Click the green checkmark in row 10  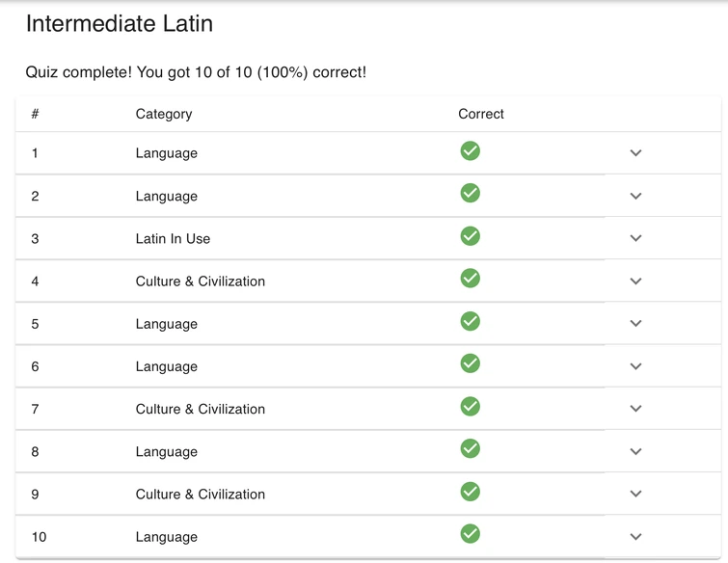click(470, 534)
